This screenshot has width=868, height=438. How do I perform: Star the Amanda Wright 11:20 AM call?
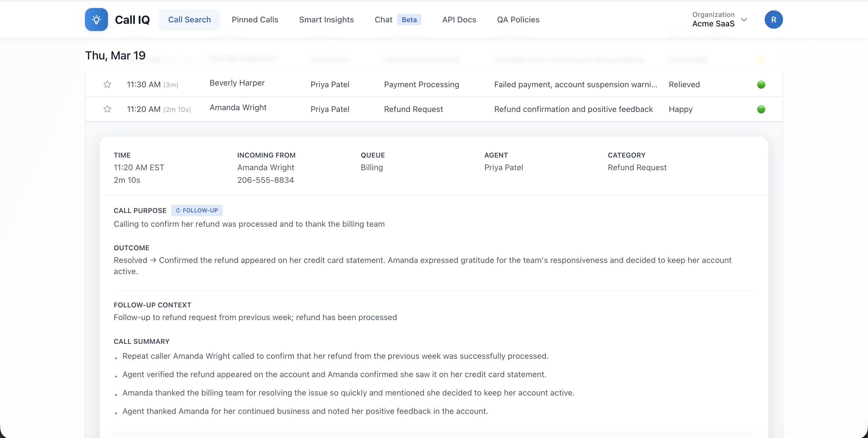(107, 109)
